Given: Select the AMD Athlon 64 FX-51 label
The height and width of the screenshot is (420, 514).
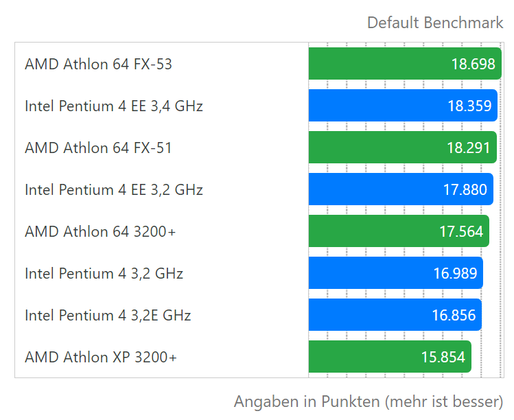Looking at the screenshot, I should (98, 148).
